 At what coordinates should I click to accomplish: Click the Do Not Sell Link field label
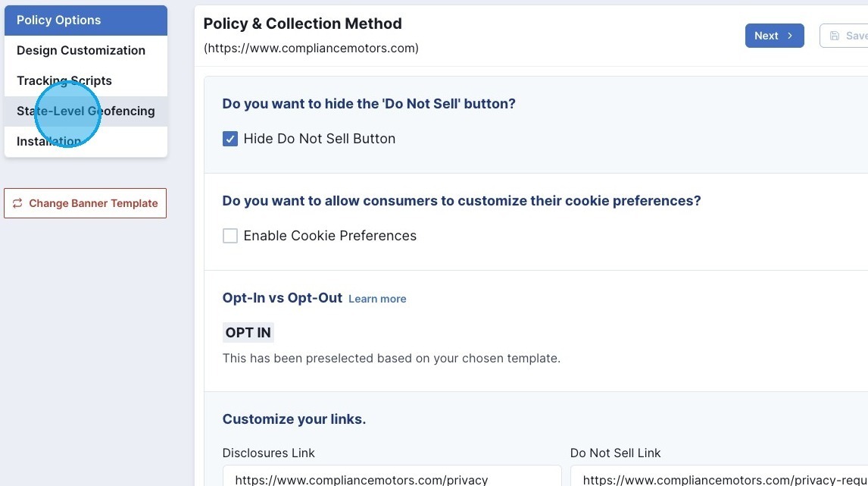[x=615, y=453]
